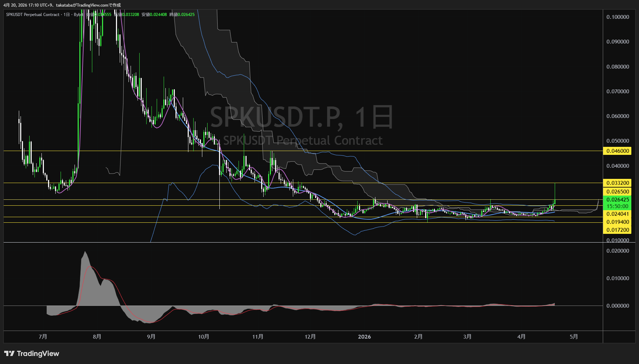
Task: Click the 0.020000 indicator axis value
Action: (618, 251)
